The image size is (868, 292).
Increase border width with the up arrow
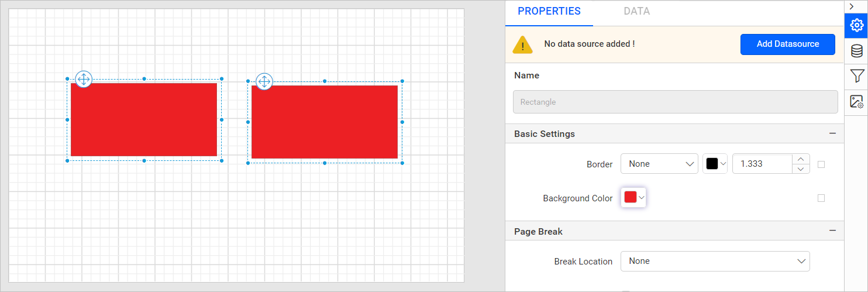(x=800, y=159)
